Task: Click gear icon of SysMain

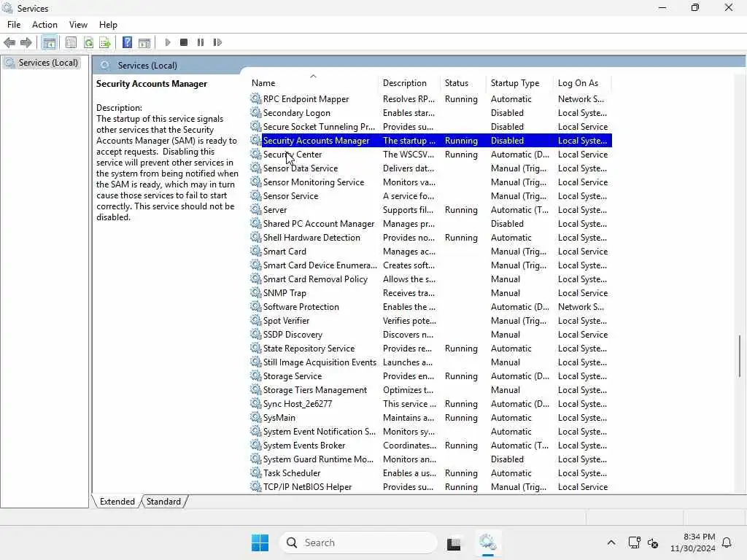Action: pos(256,417)
